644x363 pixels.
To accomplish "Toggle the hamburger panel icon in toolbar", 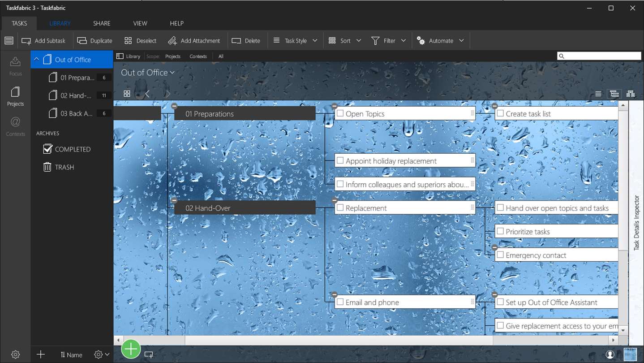I will pyautogui.click(x=9, y=40).
